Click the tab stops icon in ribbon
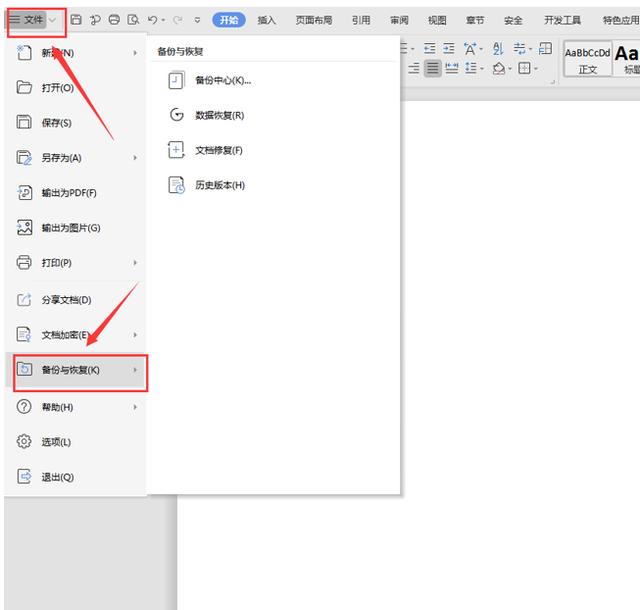640x610 pixels. 545,49
